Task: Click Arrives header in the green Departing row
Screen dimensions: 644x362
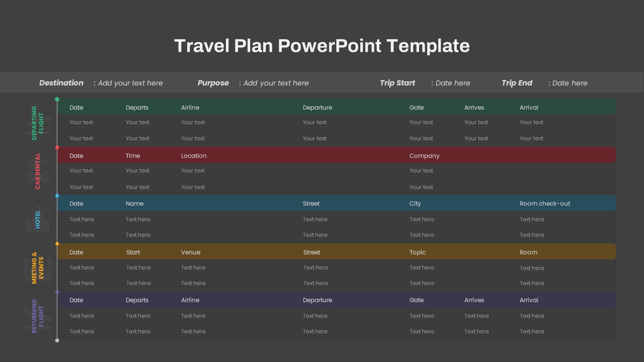Action: coord(474,108)
